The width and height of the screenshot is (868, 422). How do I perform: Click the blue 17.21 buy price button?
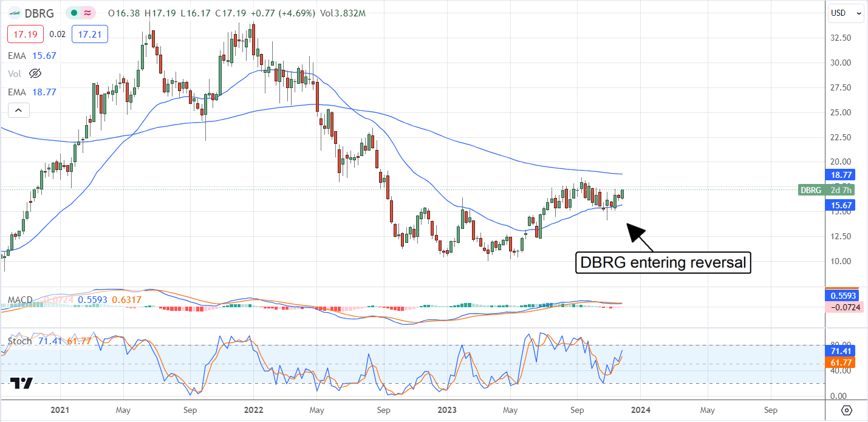click(89, 34)
